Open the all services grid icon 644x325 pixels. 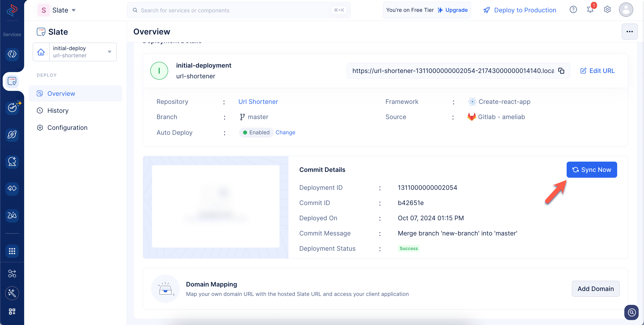[12, 251]
